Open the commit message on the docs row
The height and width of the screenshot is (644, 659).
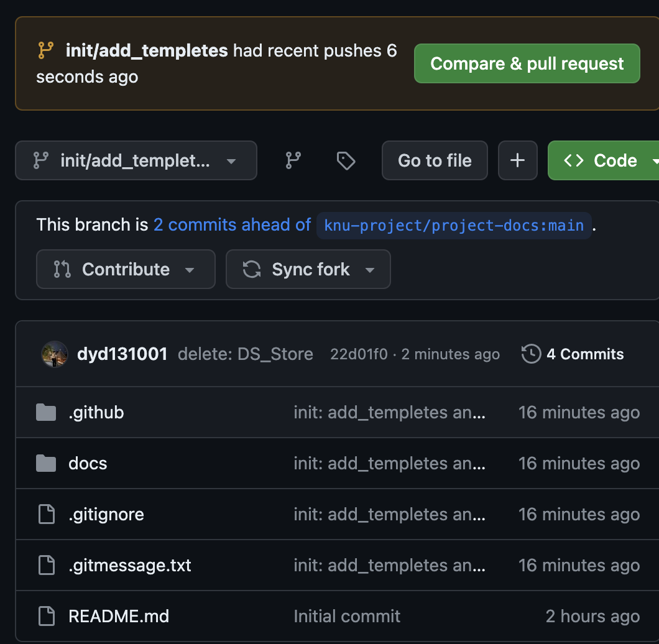390,463
